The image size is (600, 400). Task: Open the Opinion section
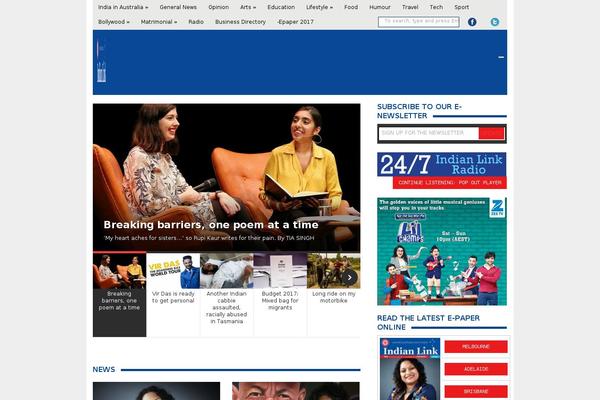click(218, 7)
